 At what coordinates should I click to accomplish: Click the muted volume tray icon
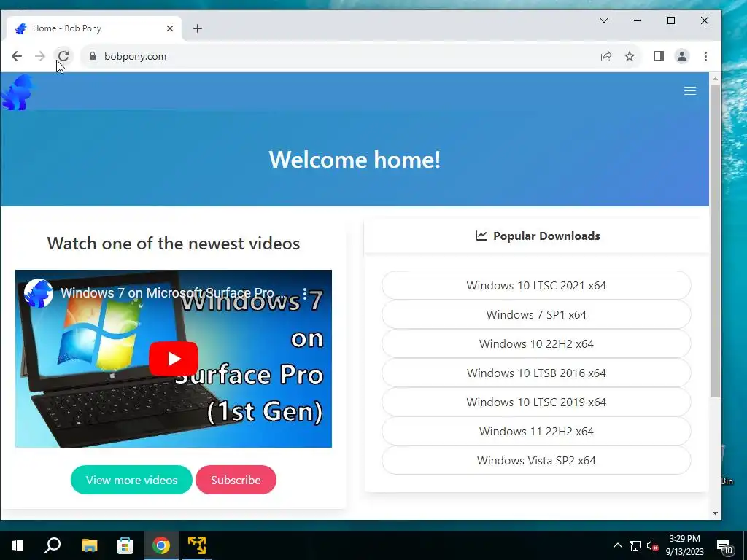[x=653, y=545]
